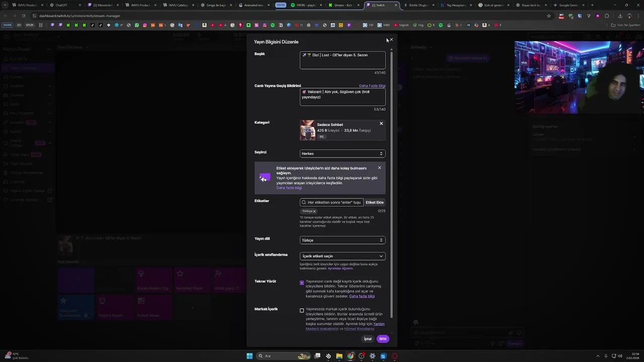Open the Yayın dili Türkçe dropdown

point(343,240)
